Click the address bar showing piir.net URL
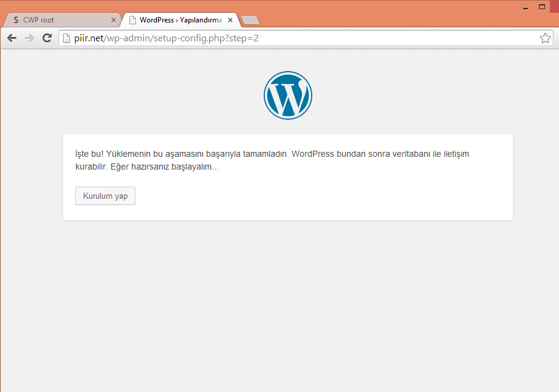Viewport: 559px width, 392px height. tap(306, 38)
